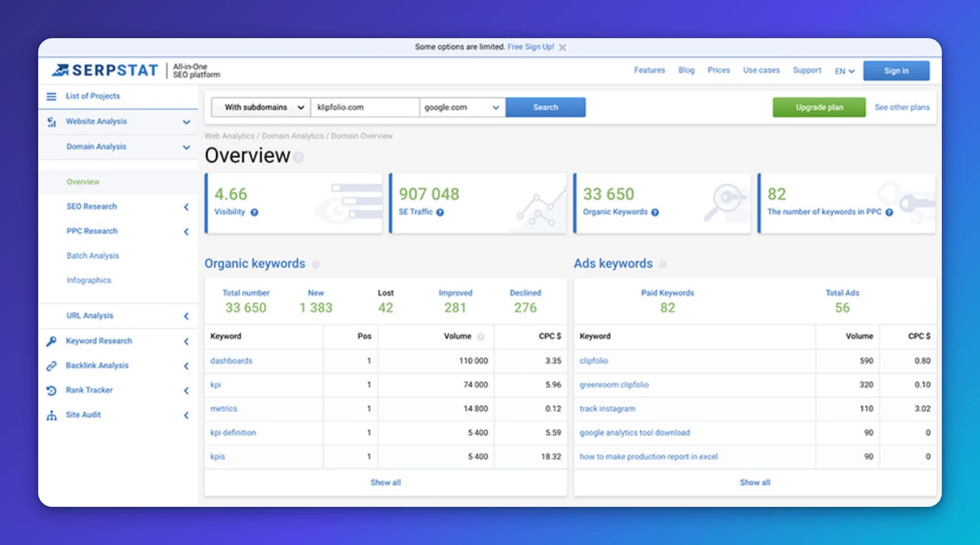Expand the PPC Research submenu
980x545 pixels.
(x=186, y=231)
